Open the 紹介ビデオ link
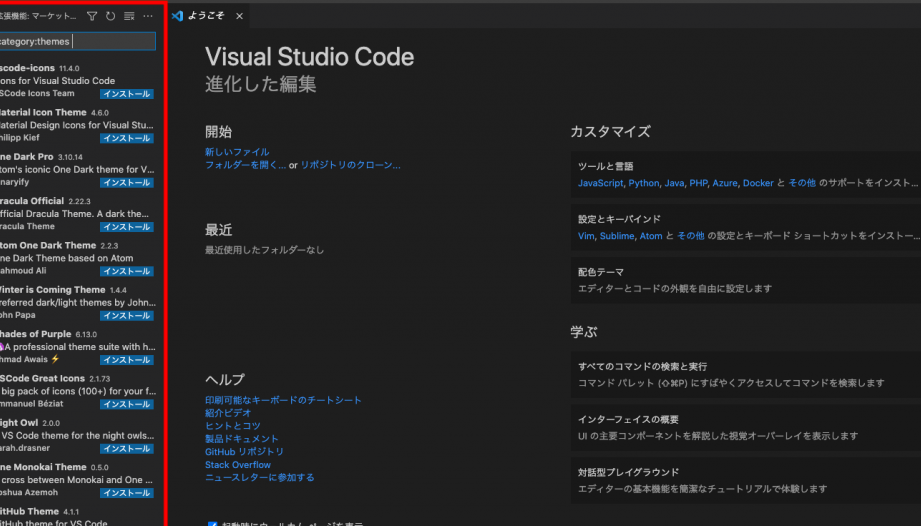Viewport: 921px width, 526px height. click(x=228, y=413)
